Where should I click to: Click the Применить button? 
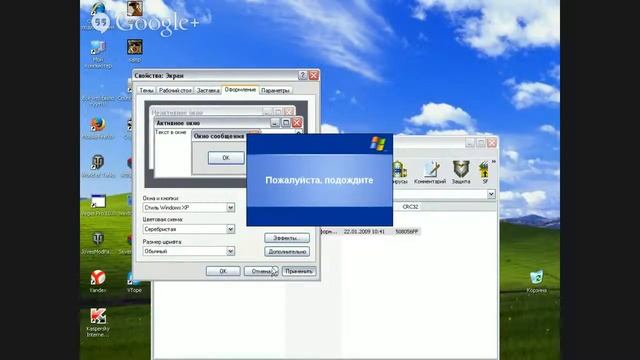pos(299,271)
